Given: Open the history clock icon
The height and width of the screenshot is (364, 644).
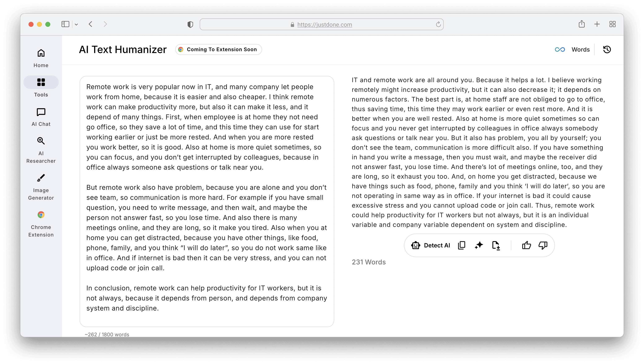Looking at the screenshot, I should (607, 49).
